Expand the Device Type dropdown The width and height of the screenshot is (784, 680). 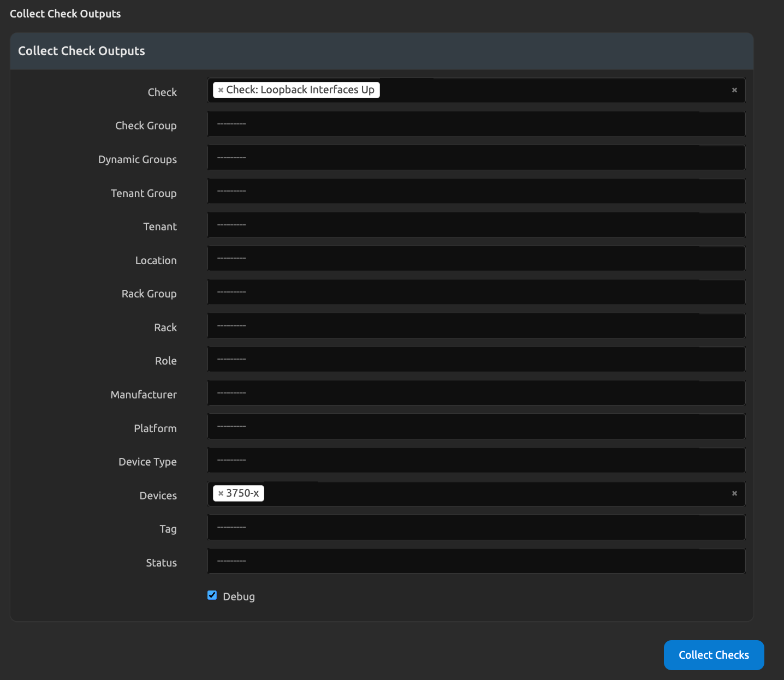(476, 461)
